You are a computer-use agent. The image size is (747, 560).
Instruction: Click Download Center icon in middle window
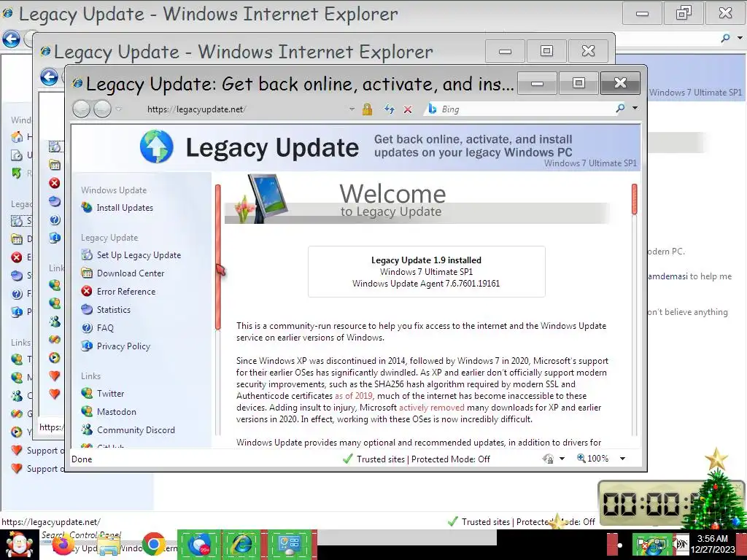tap(54, 165)
